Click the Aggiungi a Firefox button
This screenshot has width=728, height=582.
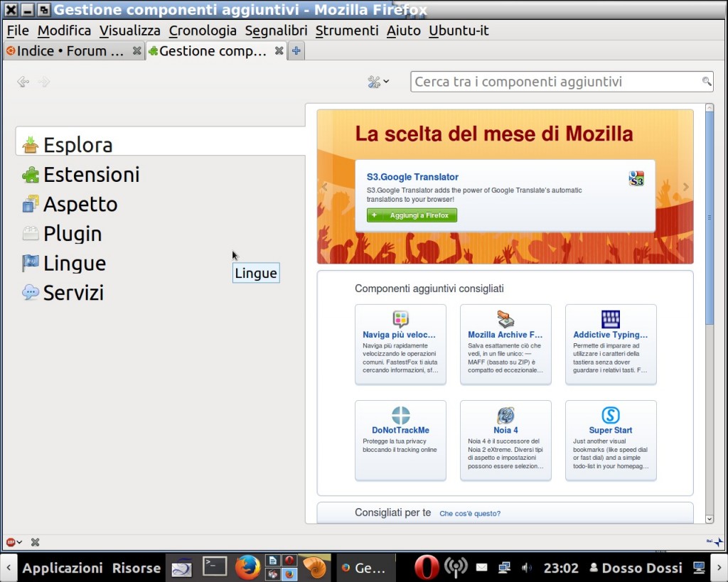click(x=412, y=215)
